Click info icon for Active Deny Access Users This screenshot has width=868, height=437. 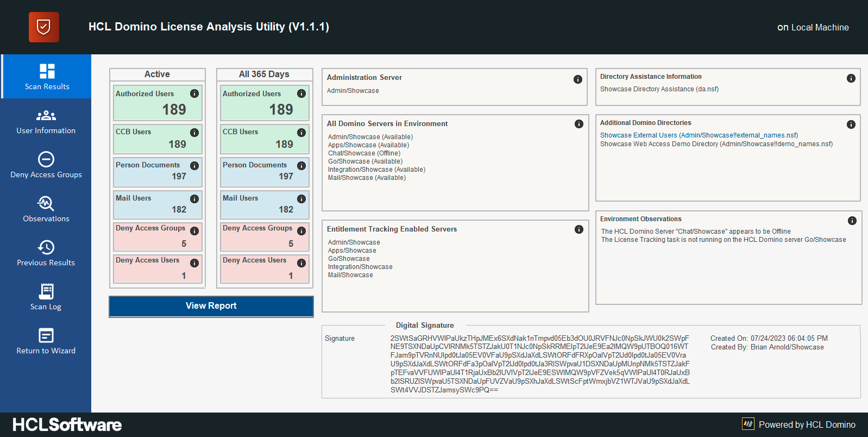pyautogui.click(x=194, y=263)
